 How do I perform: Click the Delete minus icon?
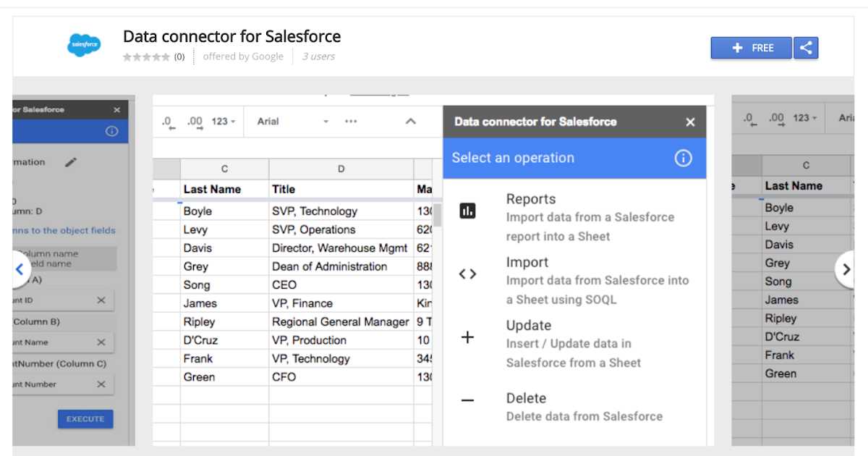coord(468,400)
